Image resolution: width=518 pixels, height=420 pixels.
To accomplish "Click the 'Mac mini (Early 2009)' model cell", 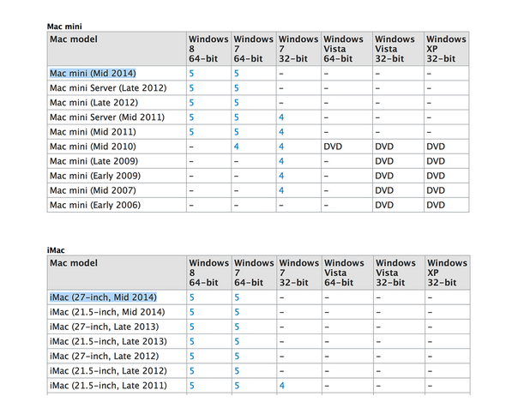I will (x=117, y=176).
